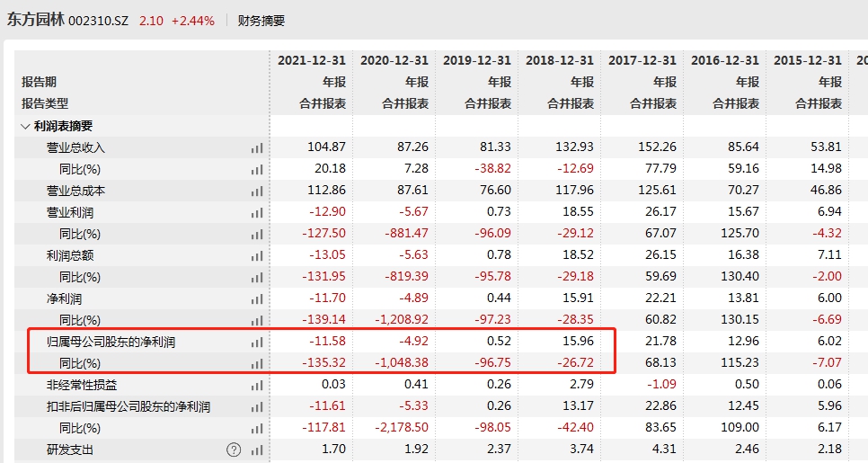Open chart icon for 营业总收入 row
Screen dimensions: 868x463
[x=256, y=147]
